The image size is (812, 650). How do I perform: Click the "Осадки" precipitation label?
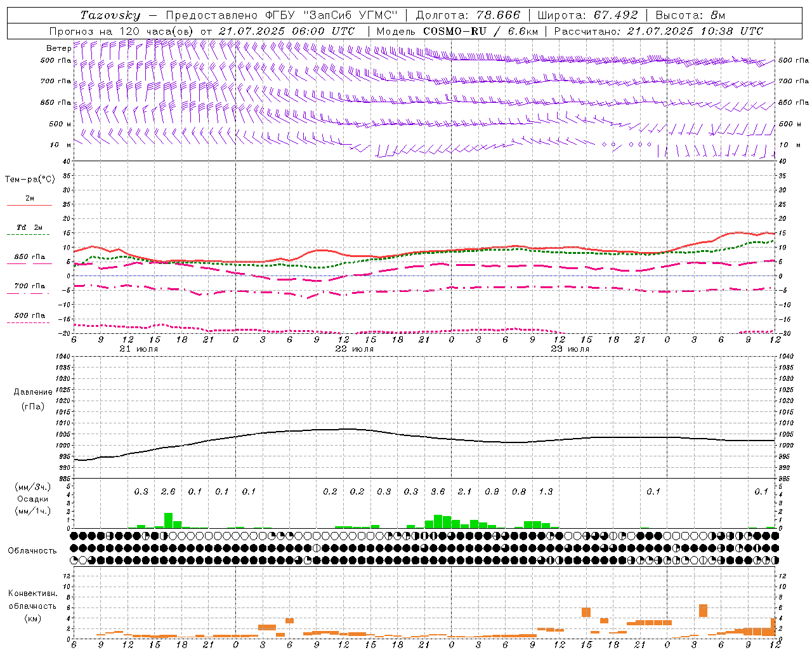click(32, 500)
